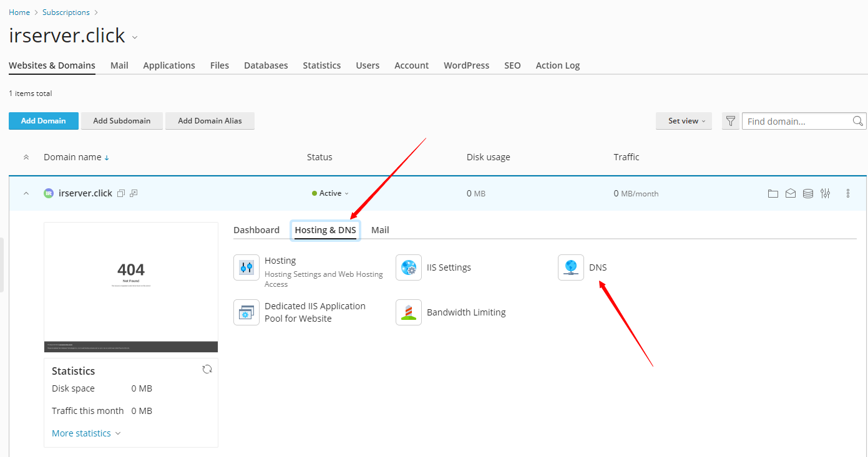Screen dimensions: 868x457
Task: Open the Bandwidth Limiting icon
Action: (408, 312)
